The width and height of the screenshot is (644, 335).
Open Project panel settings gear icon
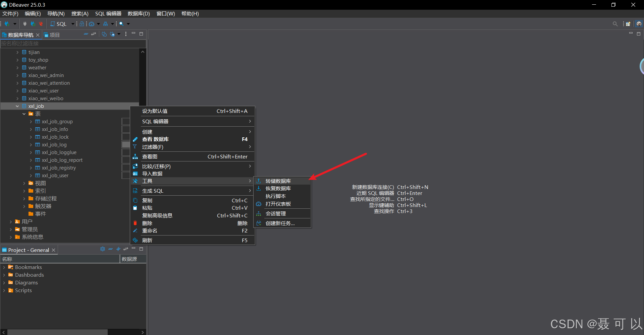103,249
